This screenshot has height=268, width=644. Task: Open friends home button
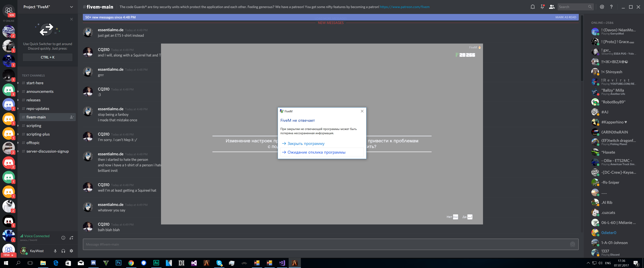pyautogui.click(x=9, y=11)
